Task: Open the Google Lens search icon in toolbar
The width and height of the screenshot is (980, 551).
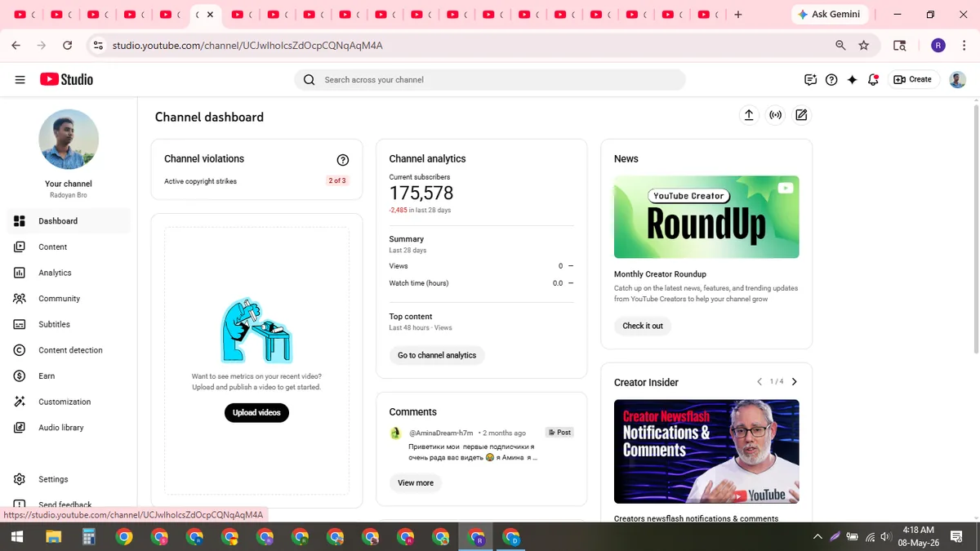Action: (899, 46)
